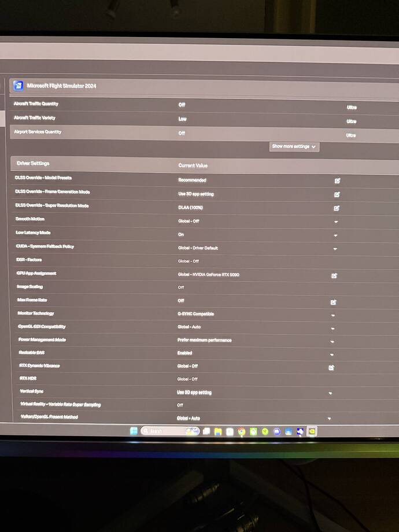Click the Recommended value for Model Presets

tap(192, 180)
